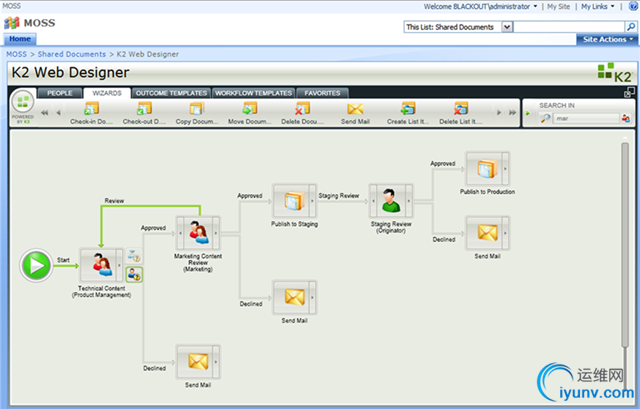This screenshot has height=409, width=640.
Task: Select the Review line label
Action: click(114, 201)
